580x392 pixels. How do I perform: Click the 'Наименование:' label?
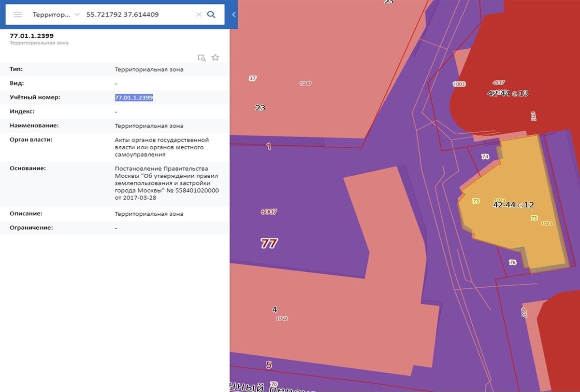coord(34,126)
